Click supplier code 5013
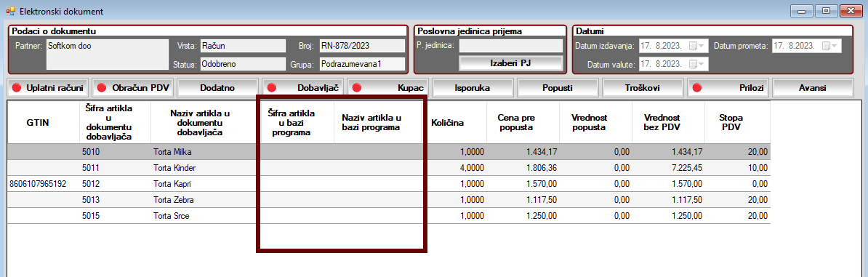The height and width of the screenshot is (277, 868). (91, 200)
